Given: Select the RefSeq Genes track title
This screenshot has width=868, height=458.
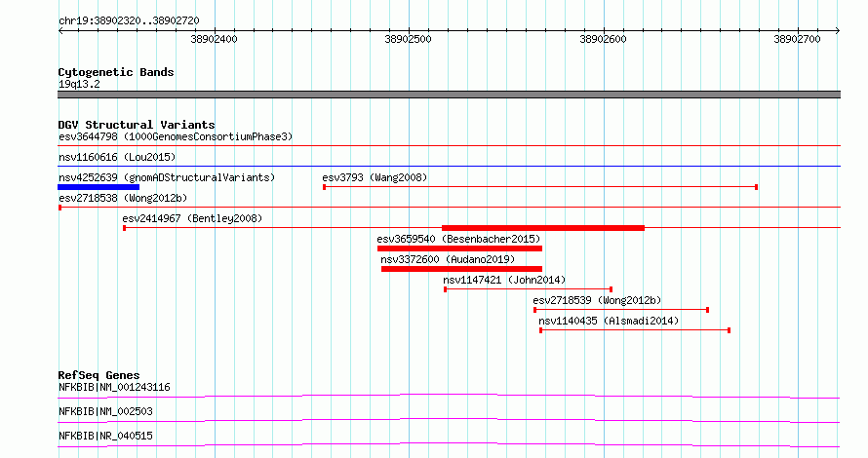Looking at the screenshot, I should [99, 375].
